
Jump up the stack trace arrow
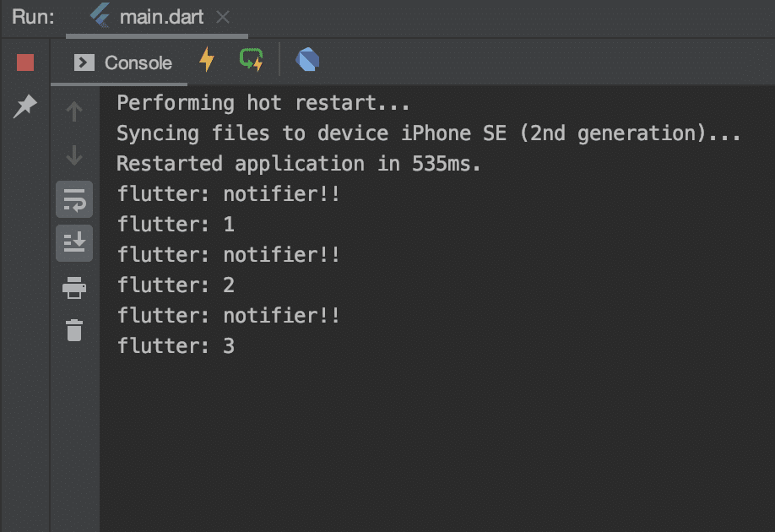point(74,111)
